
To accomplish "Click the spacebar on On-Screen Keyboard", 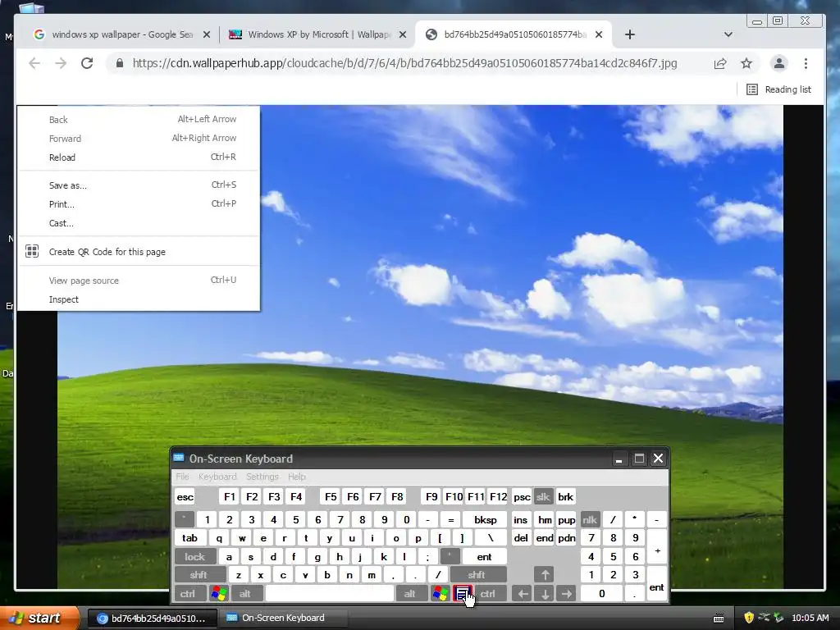I will pyautogui.click(x=330, y=594).
